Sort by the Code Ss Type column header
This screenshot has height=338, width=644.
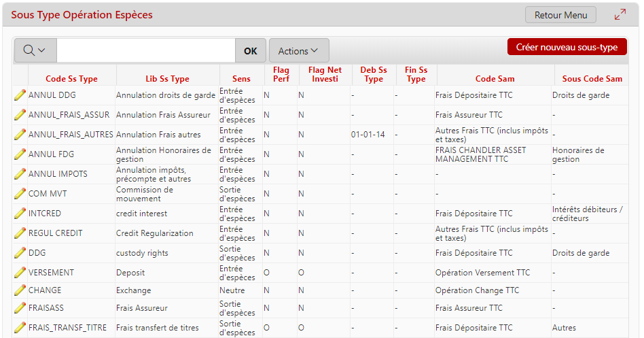(x=71, y=79)
